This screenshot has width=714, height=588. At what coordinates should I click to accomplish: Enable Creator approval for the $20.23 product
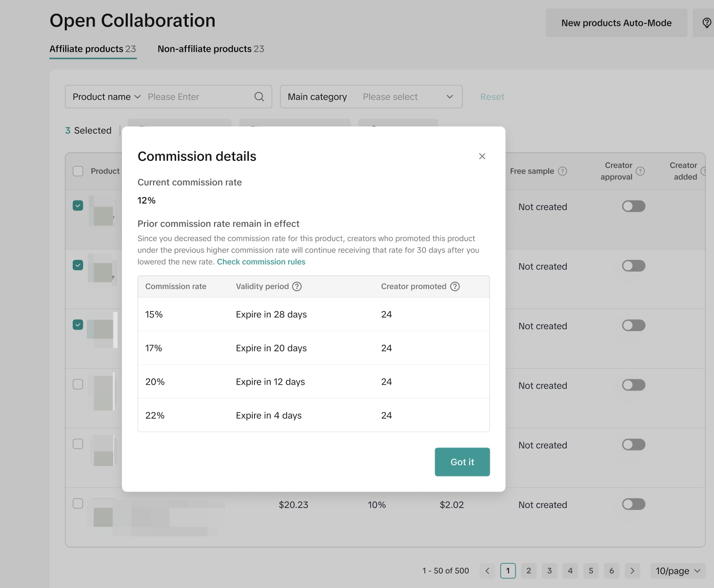[x=634, y=504]
